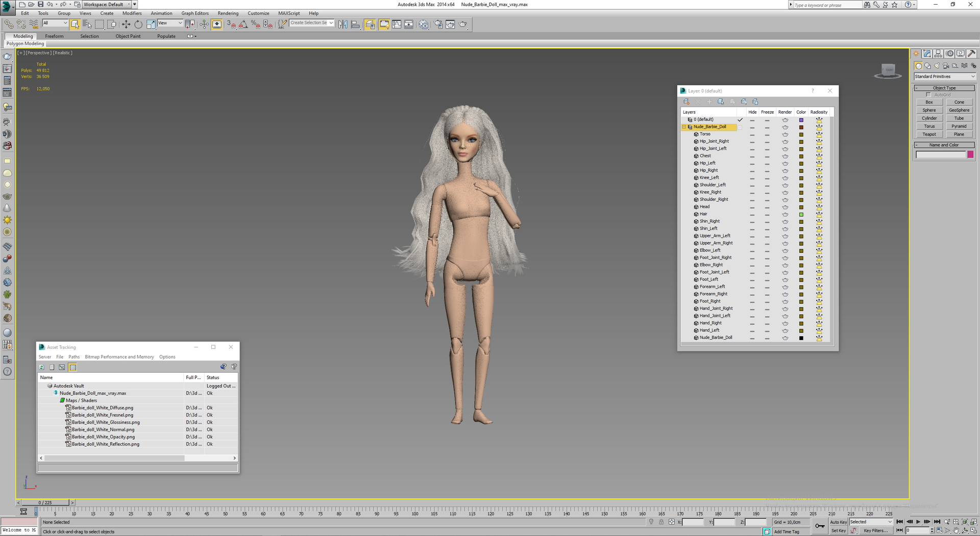Open Key Filters dialog

[x=875, y=530]
